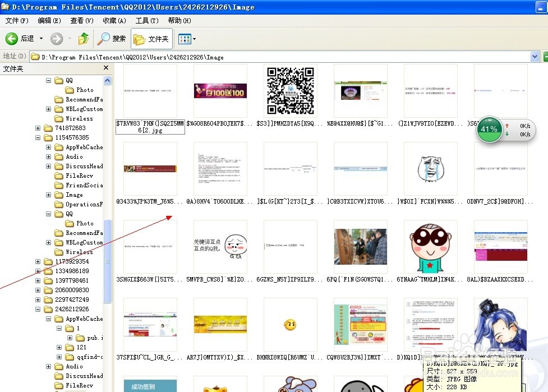Open the View (查看) menu
The height and width of the screenshot is (392, 548).
pos(82,21)
